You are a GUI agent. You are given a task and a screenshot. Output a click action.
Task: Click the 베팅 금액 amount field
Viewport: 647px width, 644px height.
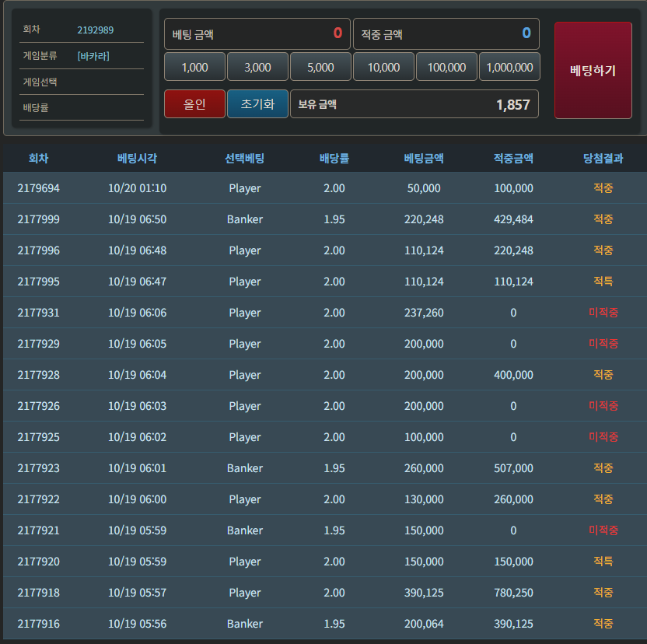[x=257, y=34]
